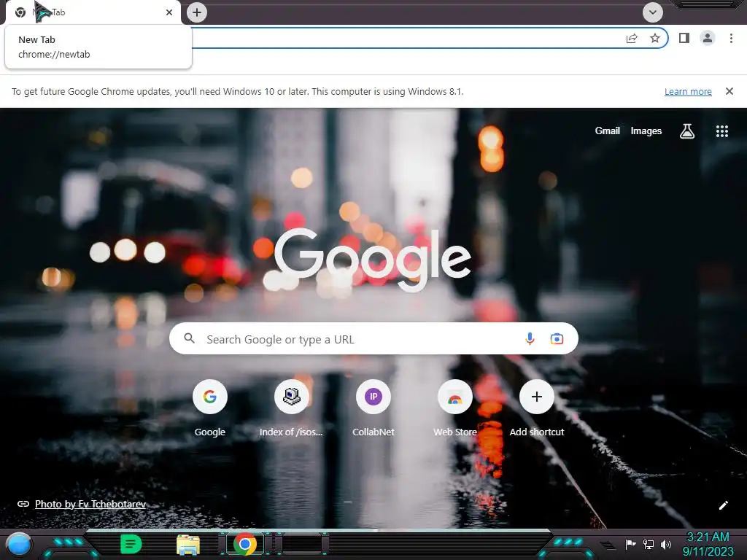Start voice search with microphone
This screenshot has height=560, width=747.
pyautogui.click(x=530, y=338)
